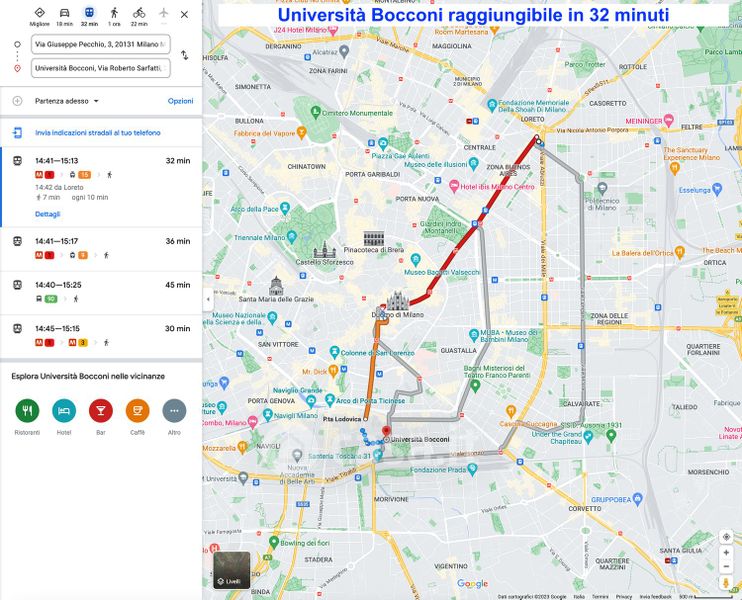Search nearby Ristoranti

pyautogui.click(x=27, y=410)
